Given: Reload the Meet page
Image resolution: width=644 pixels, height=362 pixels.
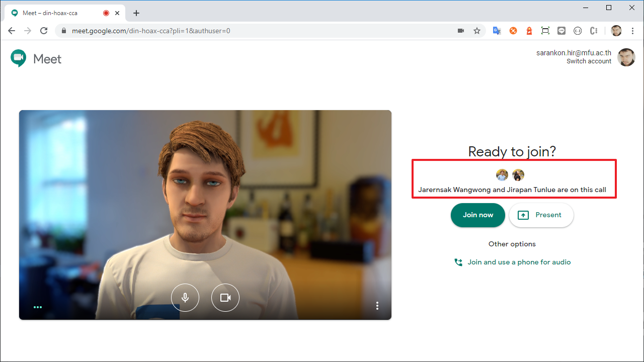Looking at the screenshot, I should [44, 31].
